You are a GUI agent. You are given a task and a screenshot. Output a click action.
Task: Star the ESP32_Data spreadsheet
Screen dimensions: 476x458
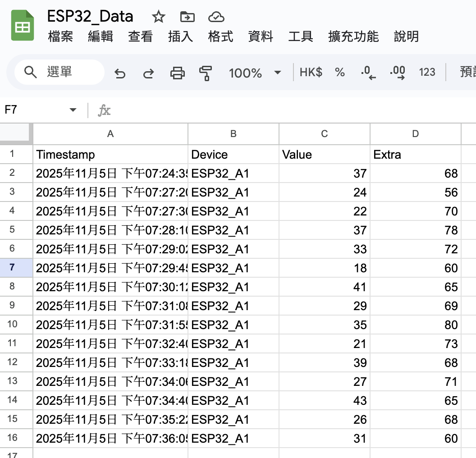[158, 17]
